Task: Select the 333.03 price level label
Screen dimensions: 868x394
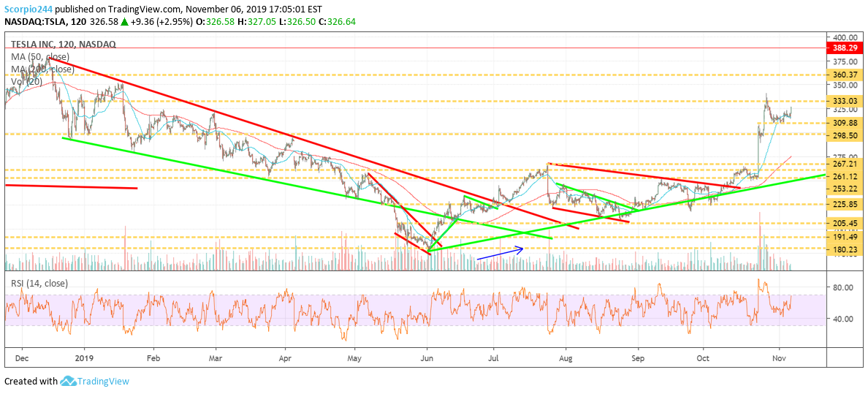Action: coord(845,102)
